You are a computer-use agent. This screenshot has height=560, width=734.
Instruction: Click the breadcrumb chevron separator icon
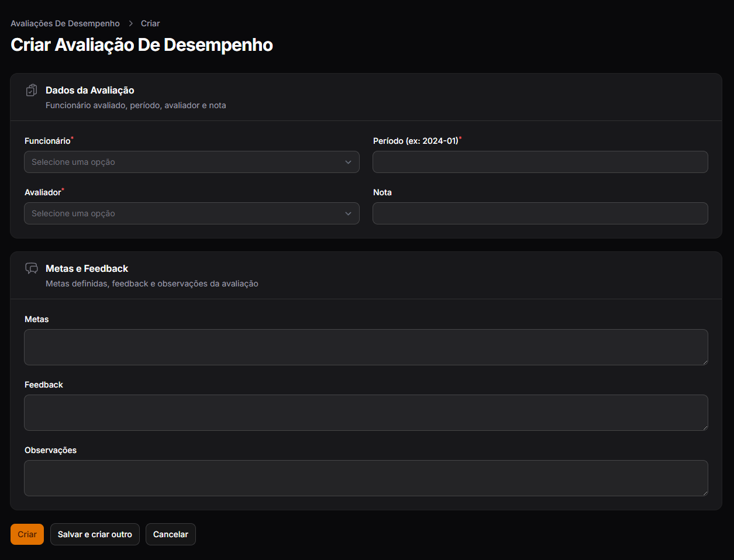[130, 23]
